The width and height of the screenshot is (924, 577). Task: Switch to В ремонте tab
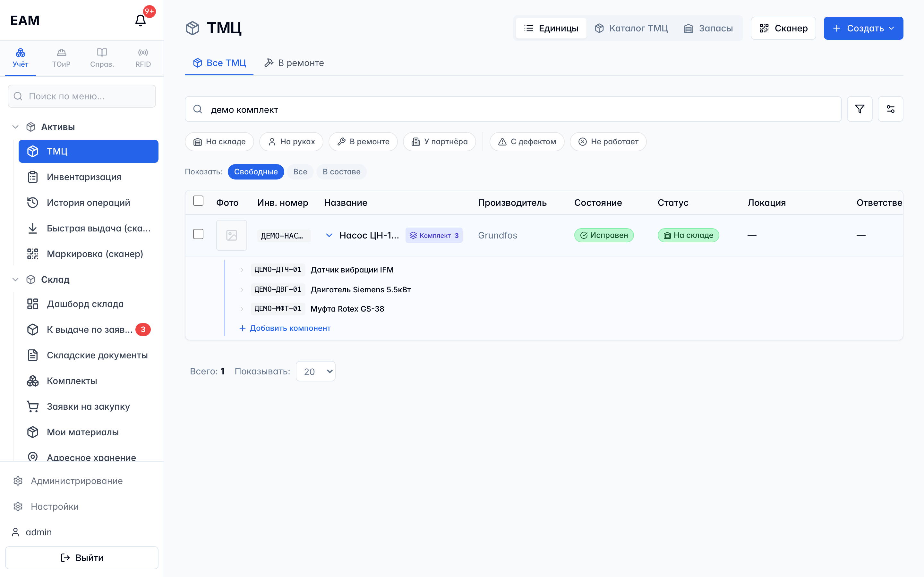[x=294, y=63]
